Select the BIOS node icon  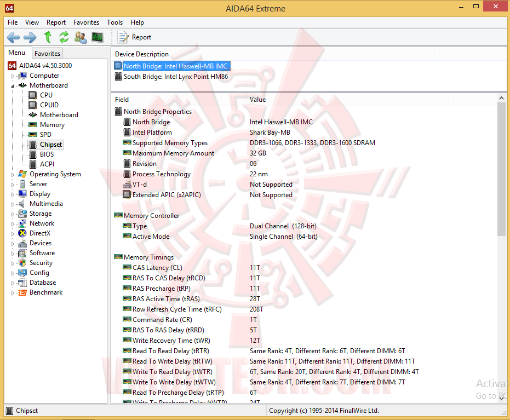32,154
